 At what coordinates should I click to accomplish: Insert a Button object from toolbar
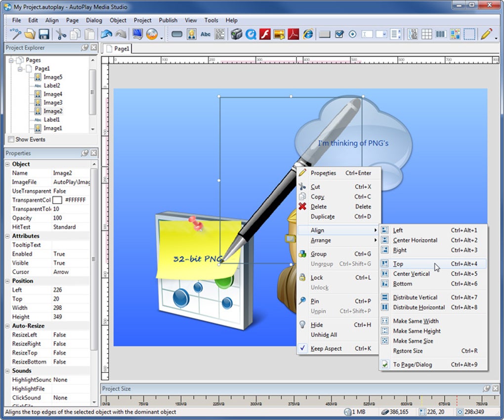pos(177,34)
